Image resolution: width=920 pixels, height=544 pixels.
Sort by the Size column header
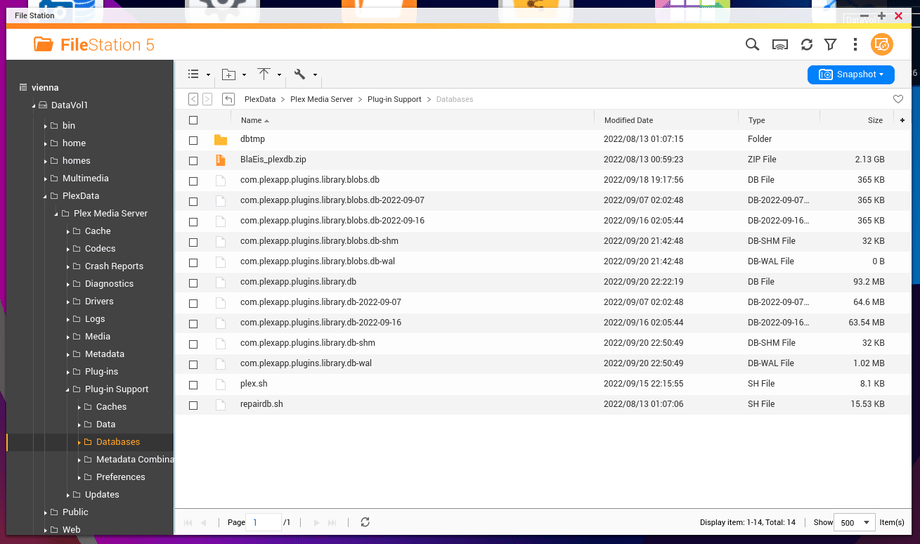coord(875,120)
